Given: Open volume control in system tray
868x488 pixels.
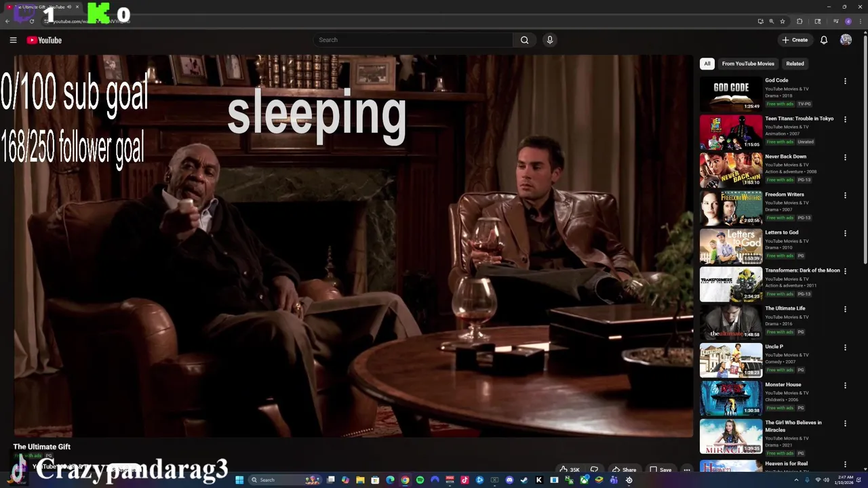Looking at the screenshot, I should pyautogui.click(x=826, y=480).
